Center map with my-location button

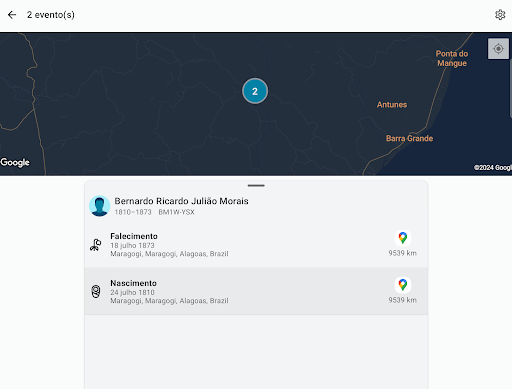coord(498,49)
